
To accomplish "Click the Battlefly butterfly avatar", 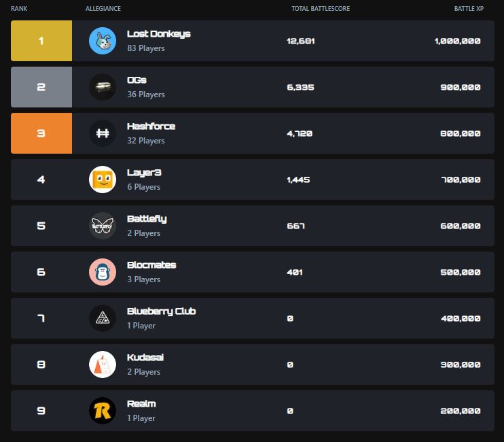I will coord(103,226).
